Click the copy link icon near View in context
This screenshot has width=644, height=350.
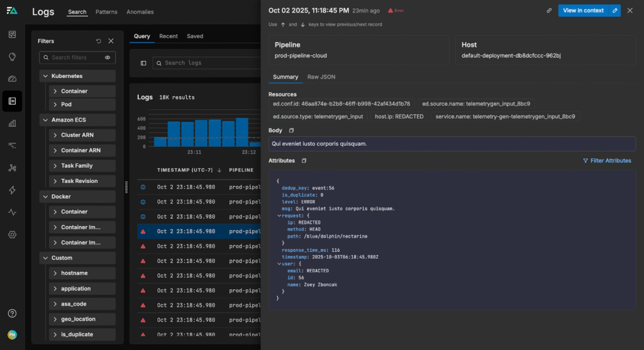pyautogui.click(x=549, y=11)
